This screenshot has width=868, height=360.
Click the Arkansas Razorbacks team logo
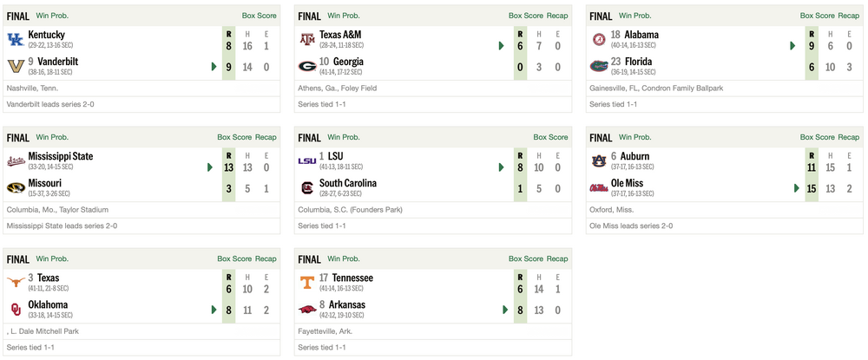306,309
